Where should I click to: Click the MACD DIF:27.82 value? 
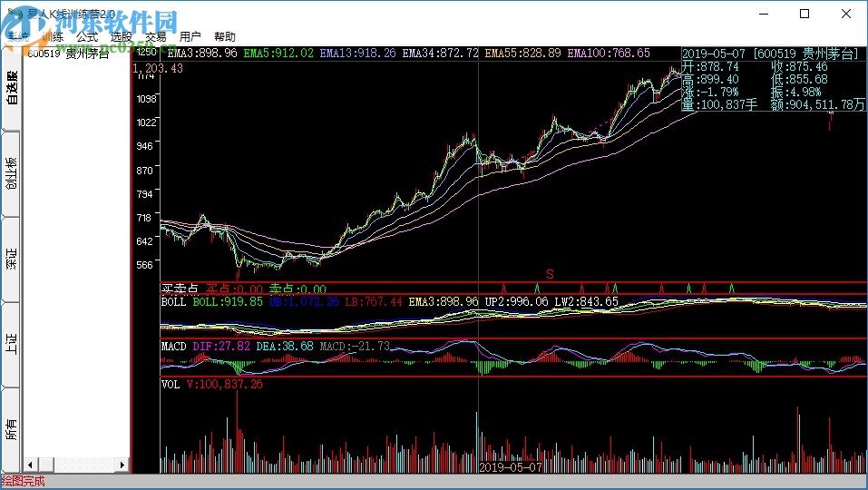221,346
